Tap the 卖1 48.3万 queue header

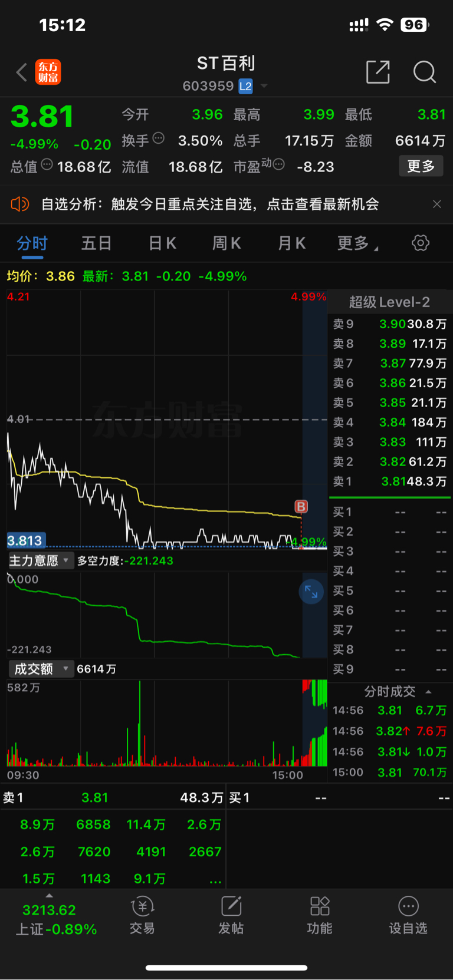pyautogui.click(x=113, y=798)
